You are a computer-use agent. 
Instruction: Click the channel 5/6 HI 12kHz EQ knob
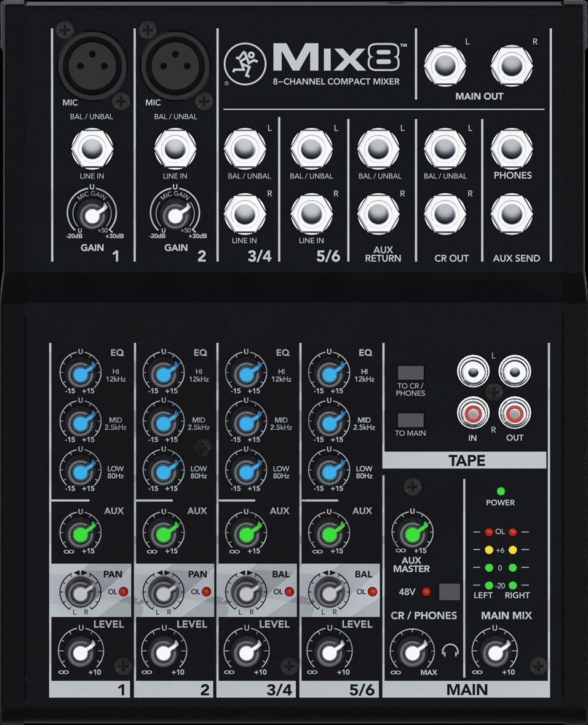coord(329,374)
